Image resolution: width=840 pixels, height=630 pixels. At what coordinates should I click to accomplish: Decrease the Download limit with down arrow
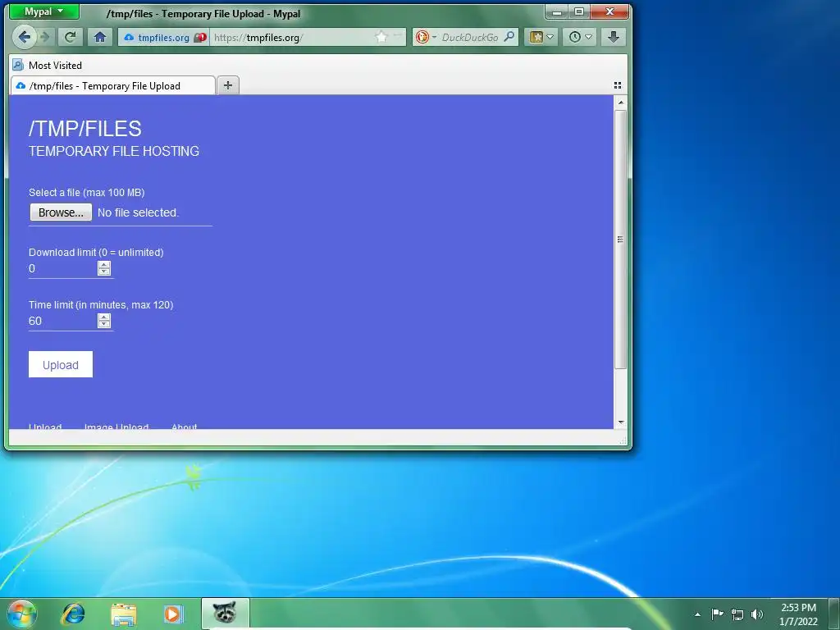pos(104,272)
